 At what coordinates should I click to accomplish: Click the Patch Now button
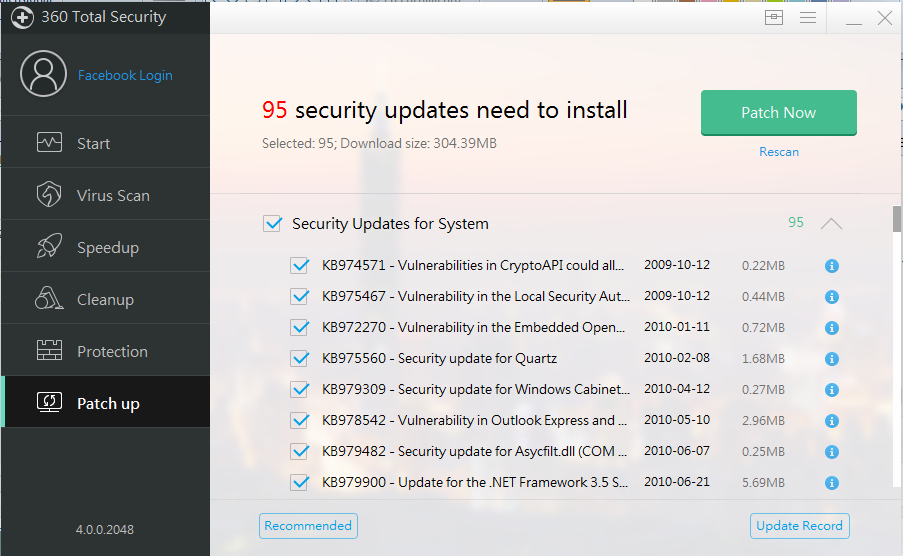778,113
